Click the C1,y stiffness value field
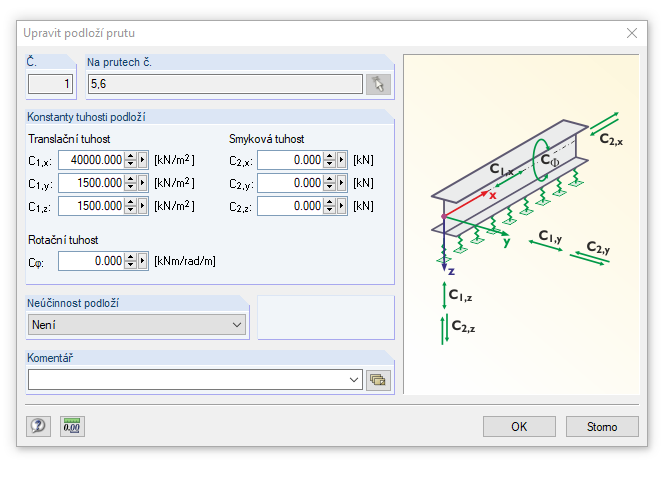Screen dimensions: 669x502 (92, 183)
